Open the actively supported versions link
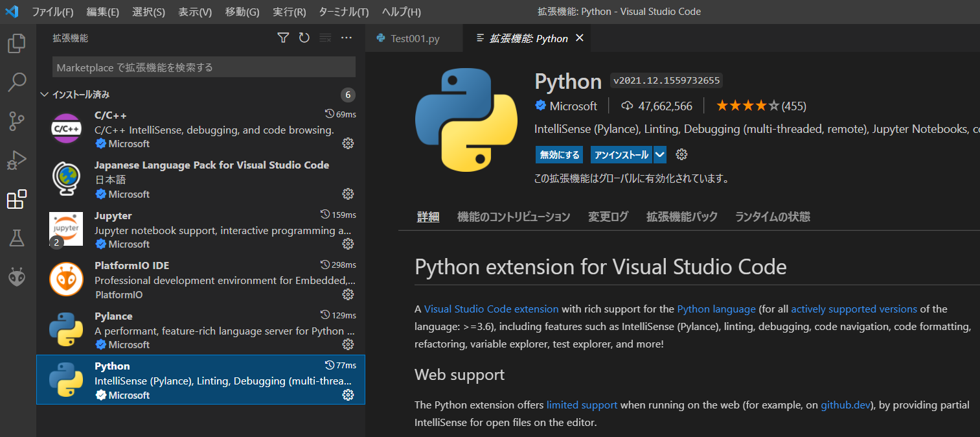The image size is (980, 437). pyautogui.click(x=854, y=309)
